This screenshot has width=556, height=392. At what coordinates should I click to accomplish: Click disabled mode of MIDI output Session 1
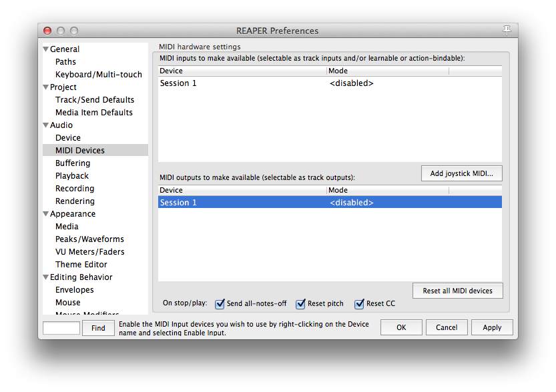click(351, 203)
